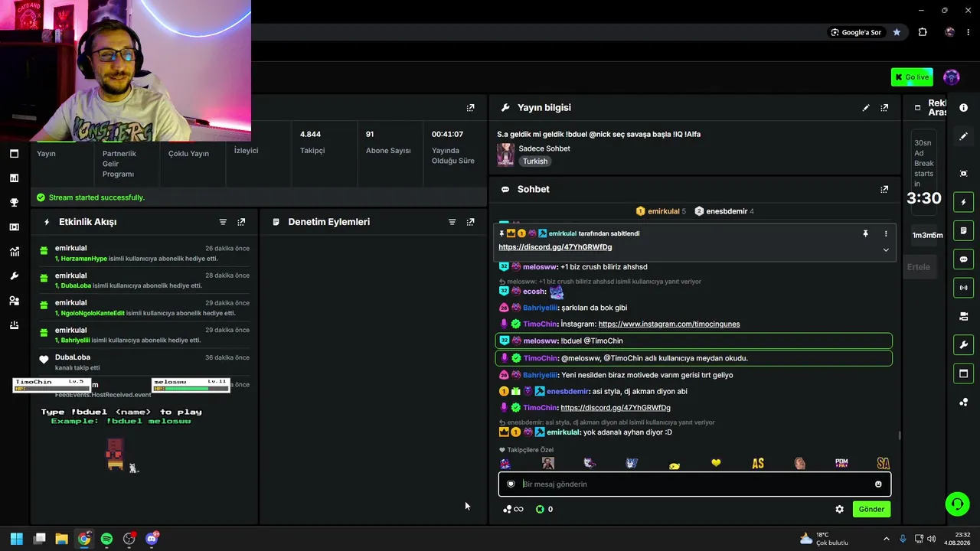This screenshot has height=551, width=980.
Task: Open the info icon in the right sidebar
Action: tap(963, 108)
